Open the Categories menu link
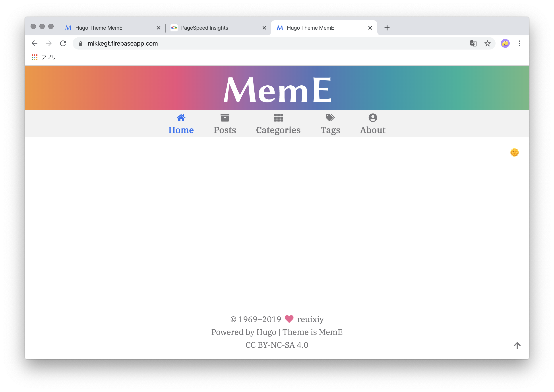554x392 pixels. (x=278, y=130)
